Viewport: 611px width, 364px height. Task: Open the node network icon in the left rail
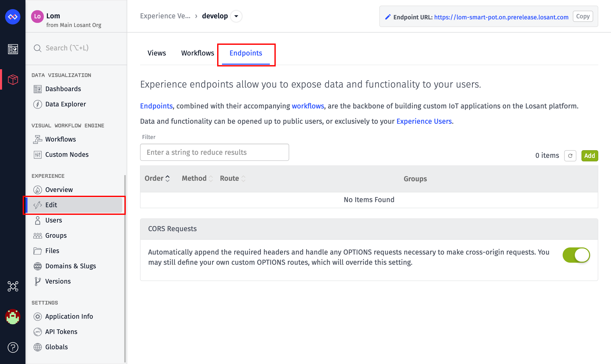click(13, 286)
